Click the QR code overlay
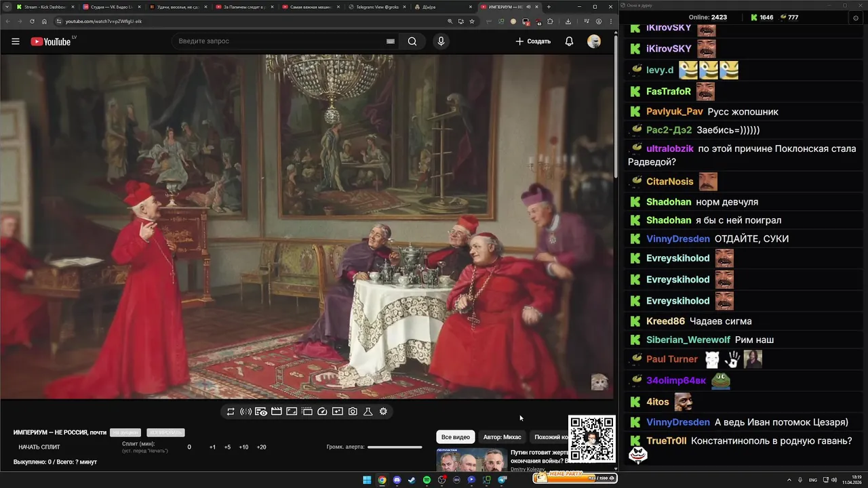Image resolution: width=868 pixels, height=488 pixels. tap(591, 439)
